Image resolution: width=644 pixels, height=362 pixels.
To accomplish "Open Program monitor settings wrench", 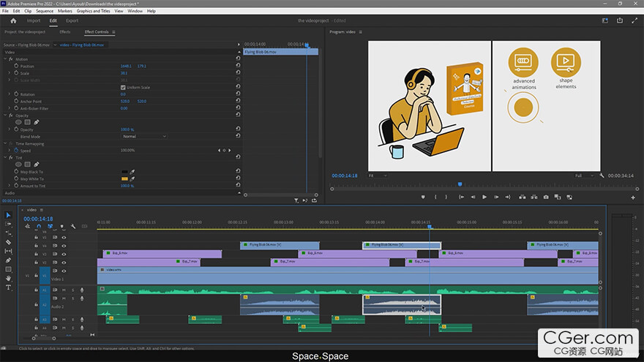I will [602, 176].
